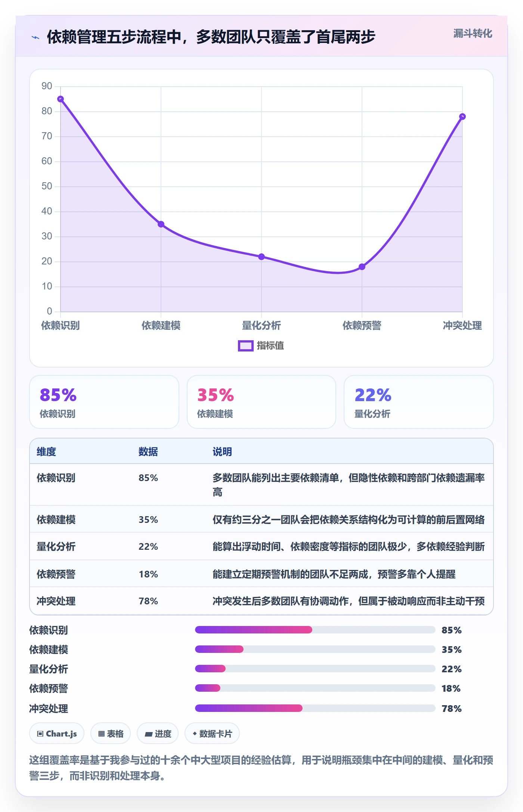Click the 指标值 legend label

coord(270,346)
